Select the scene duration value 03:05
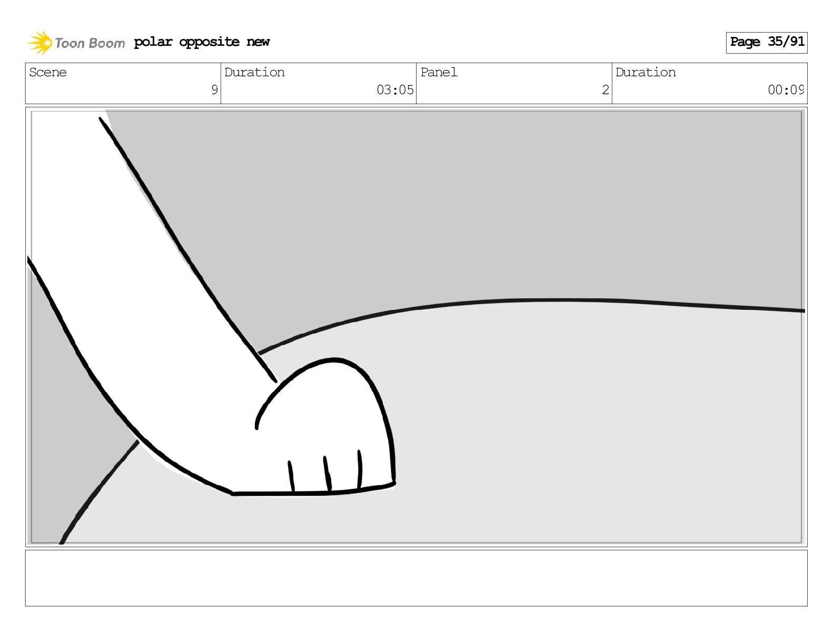 395,90
